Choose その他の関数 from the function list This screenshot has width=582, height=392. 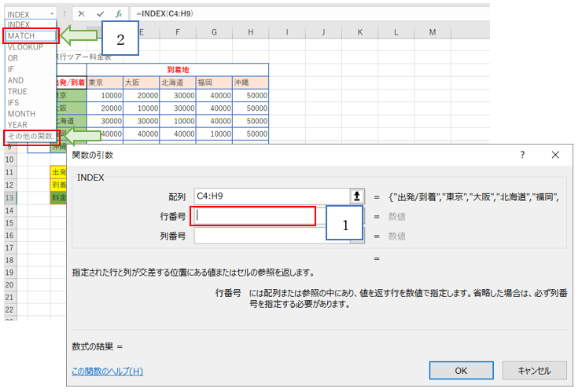[x=31, y=137]
